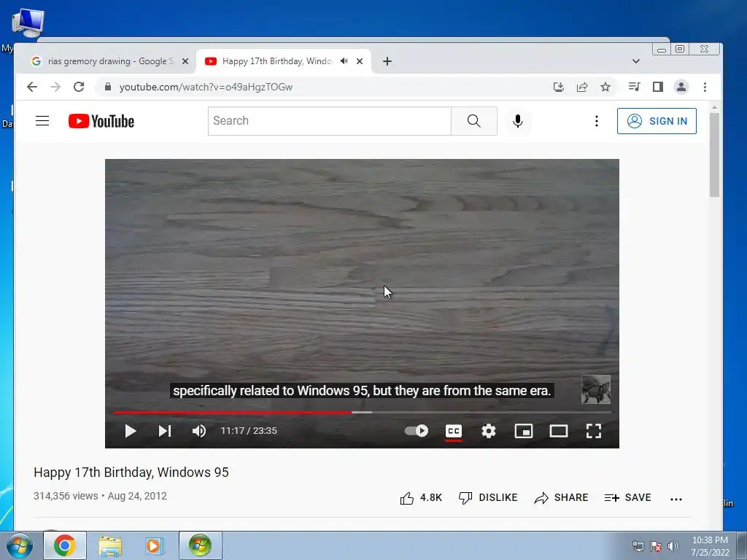Open Windows Explorer from the taskbar
Image resolution: width=747 pixels, height=560 pixels.
(x=110, y=545)
